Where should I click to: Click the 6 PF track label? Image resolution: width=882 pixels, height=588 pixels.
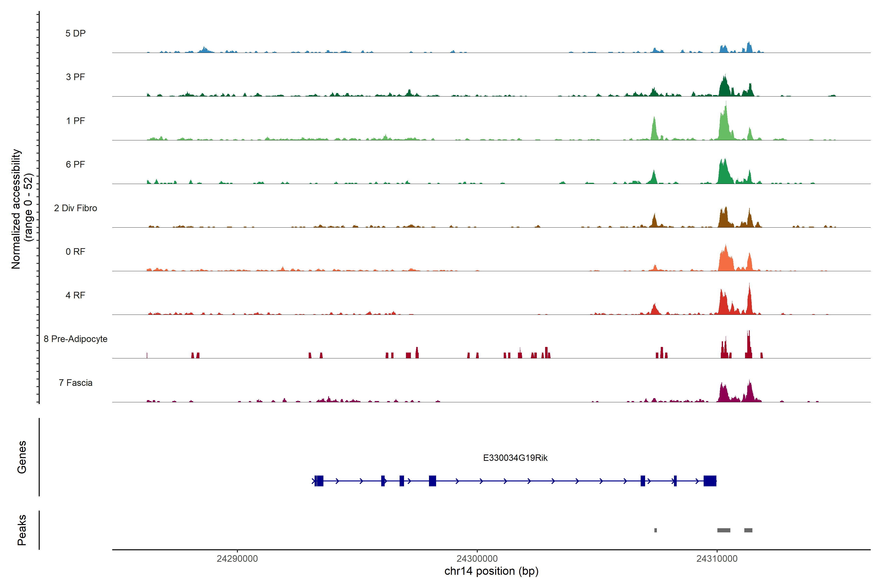coord(75,164)
